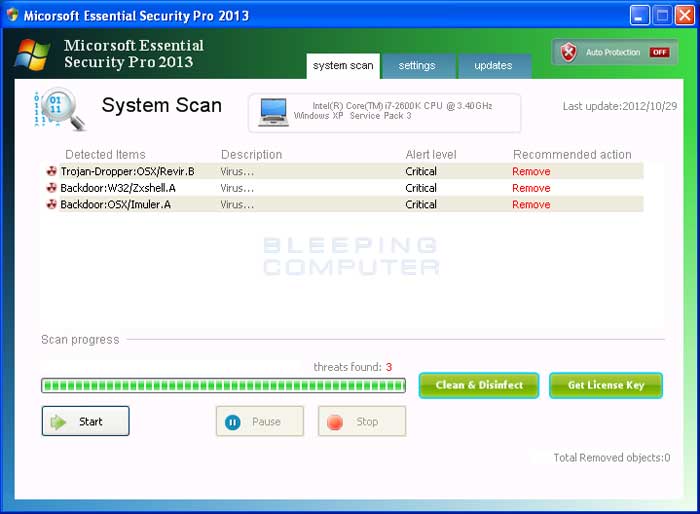
Task: Click the Get License Key button
Action: tap(606, 385)
